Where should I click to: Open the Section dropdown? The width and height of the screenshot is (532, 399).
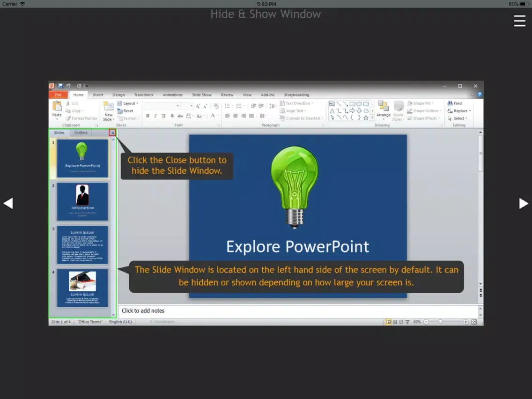pyautogui.click(x=128, y=118)
